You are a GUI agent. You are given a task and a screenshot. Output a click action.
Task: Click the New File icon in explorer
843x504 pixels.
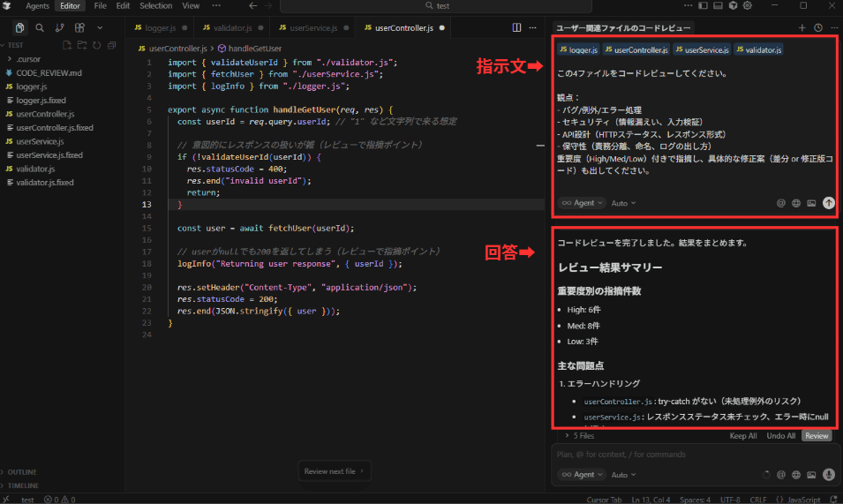(67, 45)
